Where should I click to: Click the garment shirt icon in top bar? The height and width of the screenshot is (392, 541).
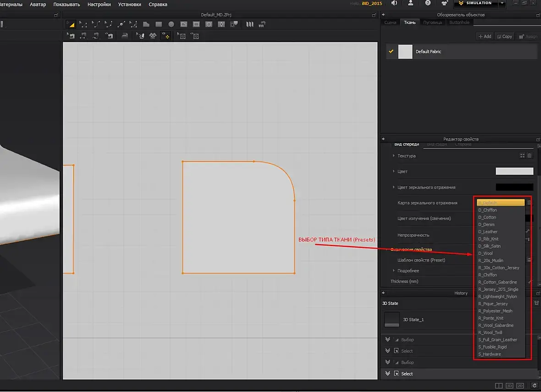click(x=443, y=3)
